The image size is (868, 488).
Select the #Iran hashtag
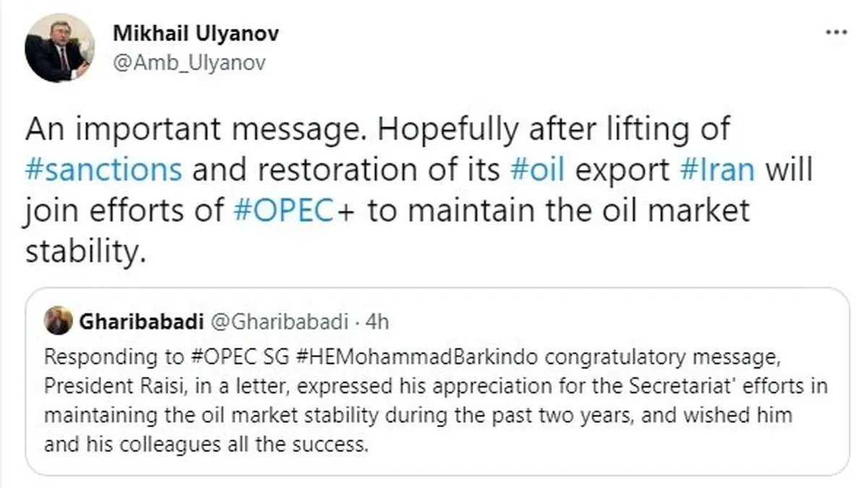click(x=721, y=171)
